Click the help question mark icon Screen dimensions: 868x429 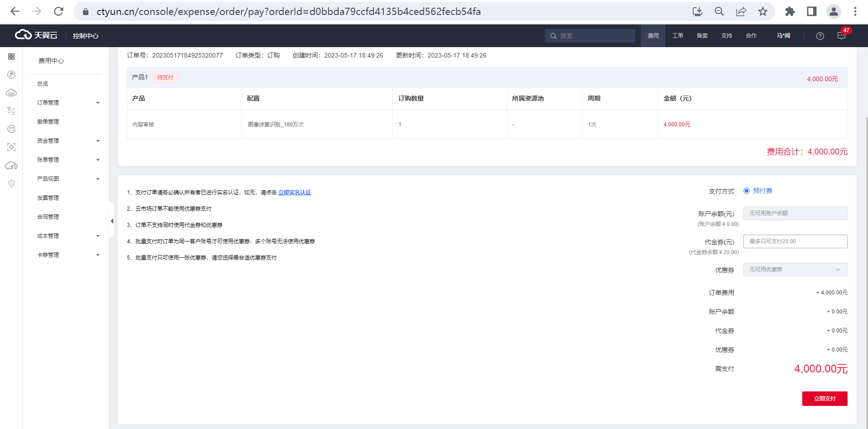pyautogui.click(x=820, y=36)
